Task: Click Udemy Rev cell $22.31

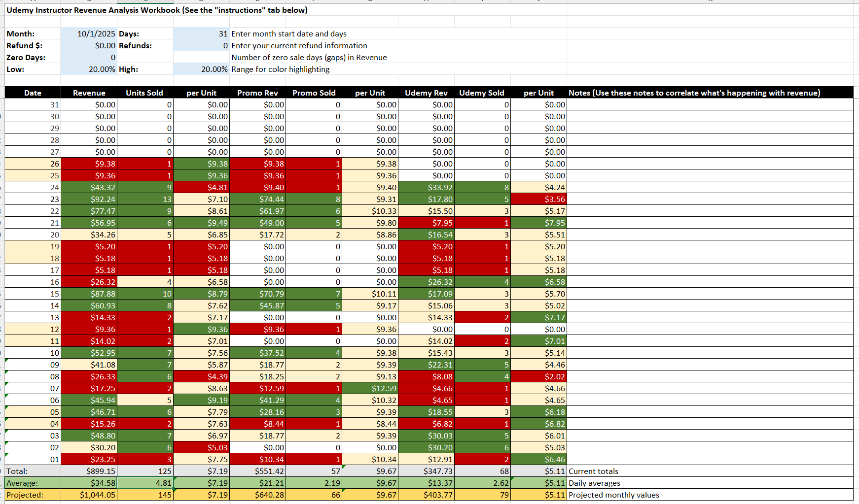Action: pyautogui.click(x=426, y=365)
